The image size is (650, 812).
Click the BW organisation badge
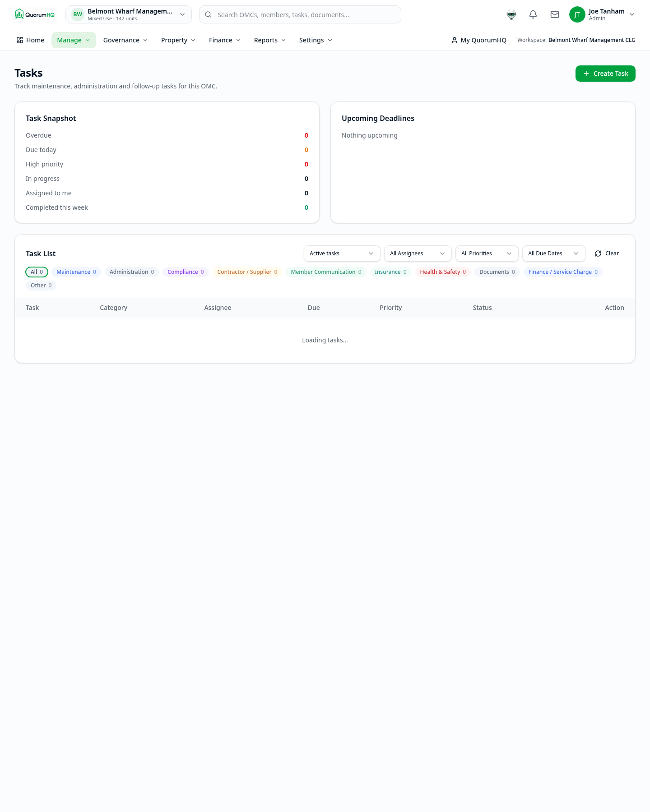(78, 14)
